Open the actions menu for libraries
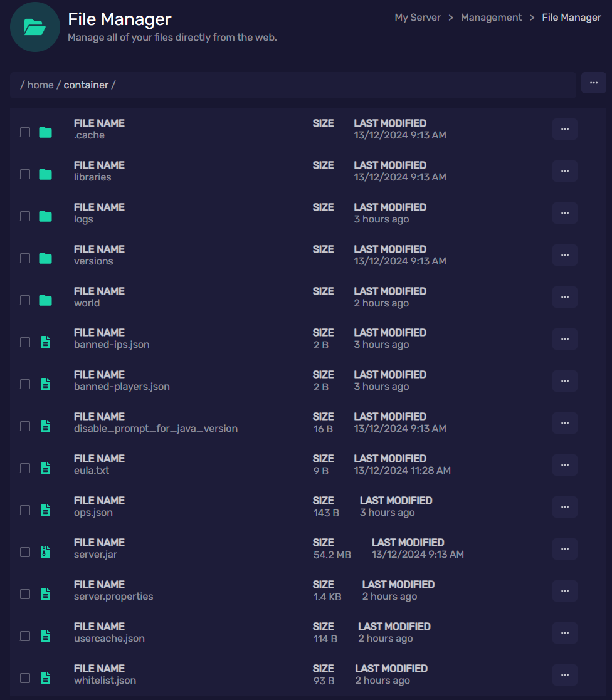 pos(564,171)
